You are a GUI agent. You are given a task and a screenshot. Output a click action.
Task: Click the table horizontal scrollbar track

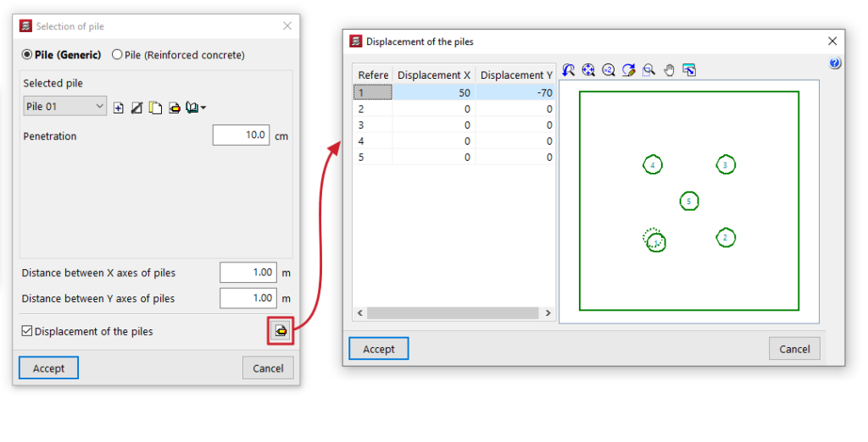453,313
